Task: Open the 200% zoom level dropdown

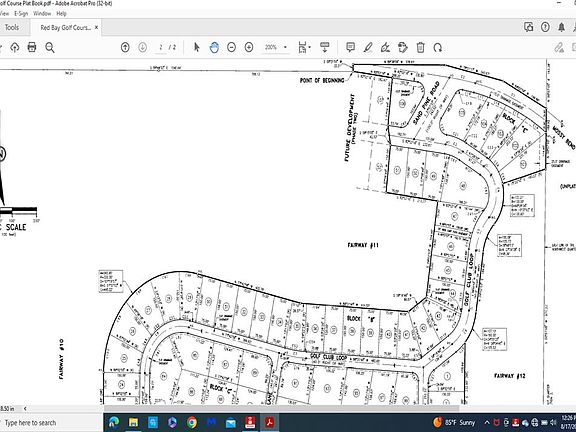Action: (276, 47)
